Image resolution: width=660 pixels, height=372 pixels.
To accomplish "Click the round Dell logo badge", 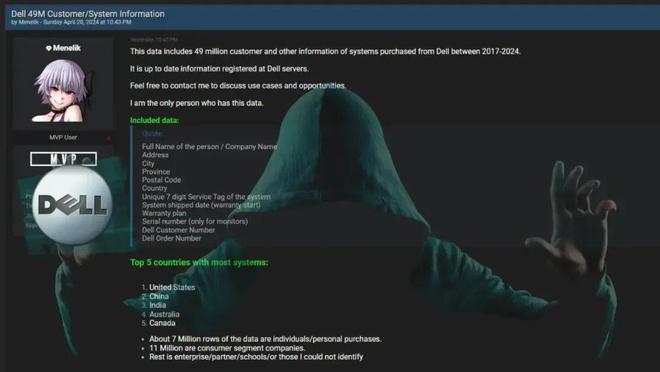I will click(72, 205).
